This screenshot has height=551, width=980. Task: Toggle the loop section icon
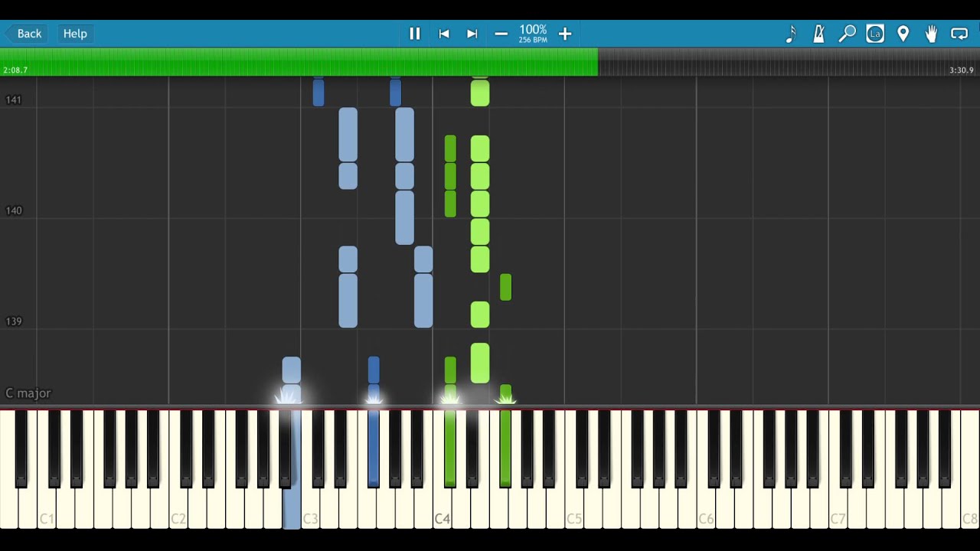click(x=959, y=34)
